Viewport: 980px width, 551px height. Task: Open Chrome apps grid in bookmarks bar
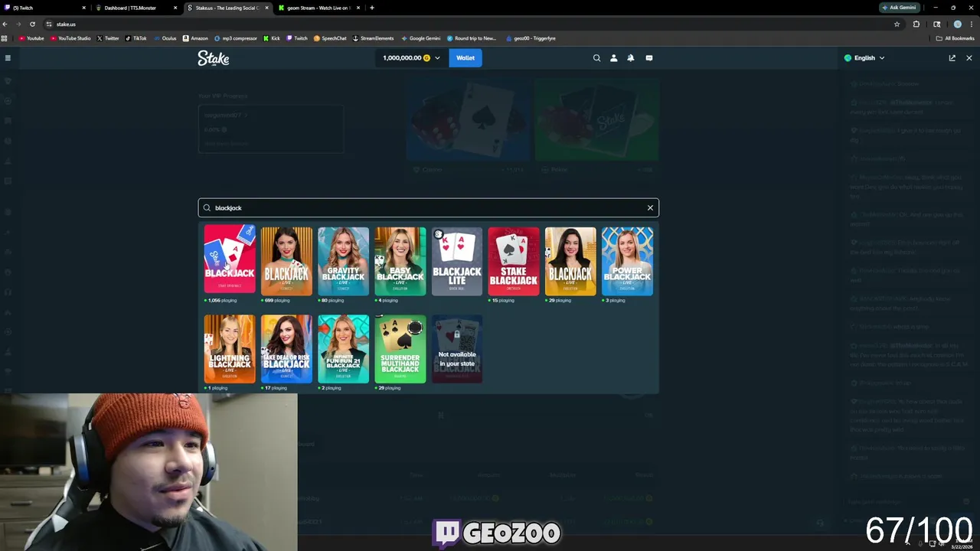pos(5,38)
